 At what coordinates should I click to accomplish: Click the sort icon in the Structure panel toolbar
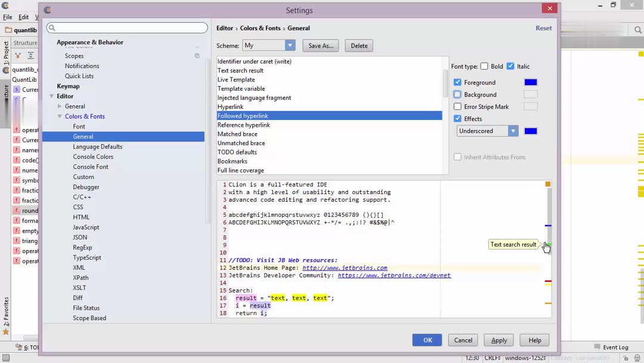tap(18, 55)
